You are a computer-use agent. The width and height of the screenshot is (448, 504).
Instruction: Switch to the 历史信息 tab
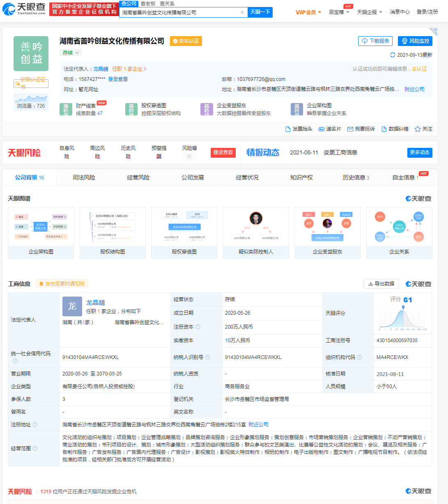pyautogui.click(x=356, y=177)
